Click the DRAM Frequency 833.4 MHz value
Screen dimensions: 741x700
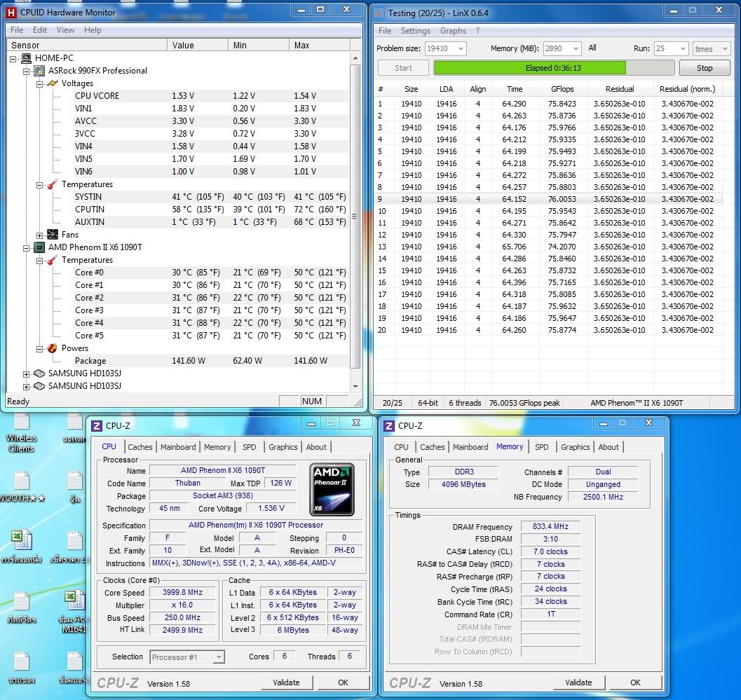[x=550, y=527]
